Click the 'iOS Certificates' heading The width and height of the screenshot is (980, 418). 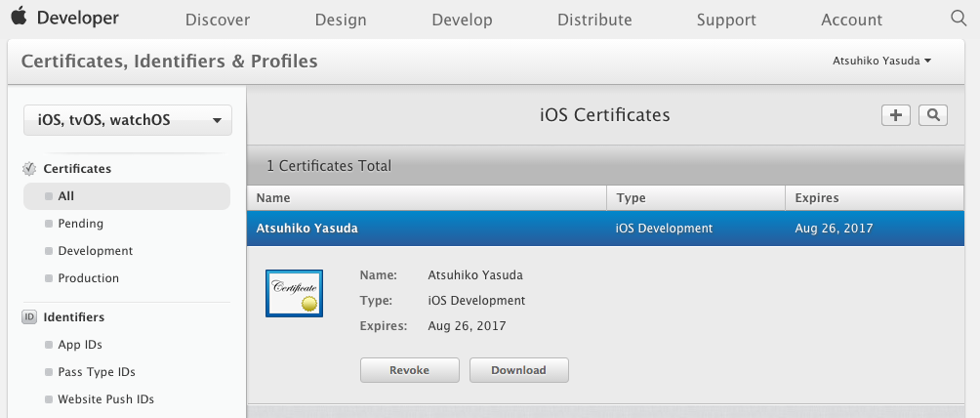tap(605, 115)
